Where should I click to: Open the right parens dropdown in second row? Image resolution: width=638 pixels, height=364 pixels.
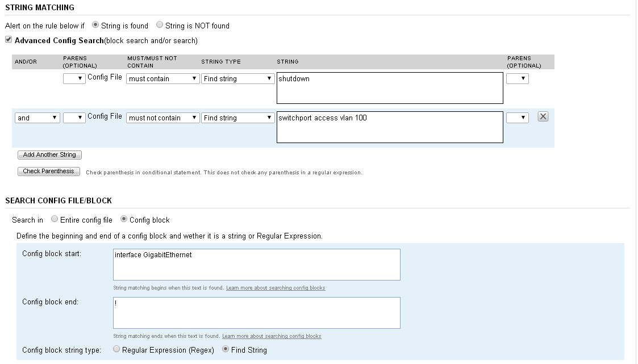pyautogui.click(x=517, y=118)
